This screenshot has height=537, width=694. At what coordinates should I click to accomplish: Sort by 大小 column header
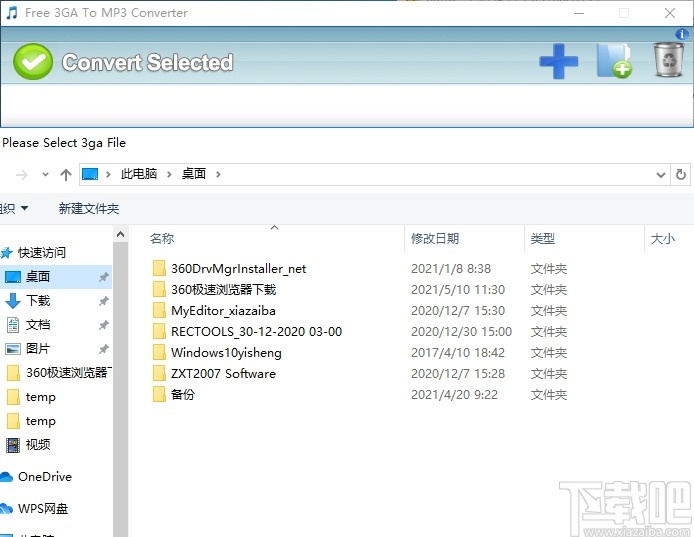click(663, 239)
